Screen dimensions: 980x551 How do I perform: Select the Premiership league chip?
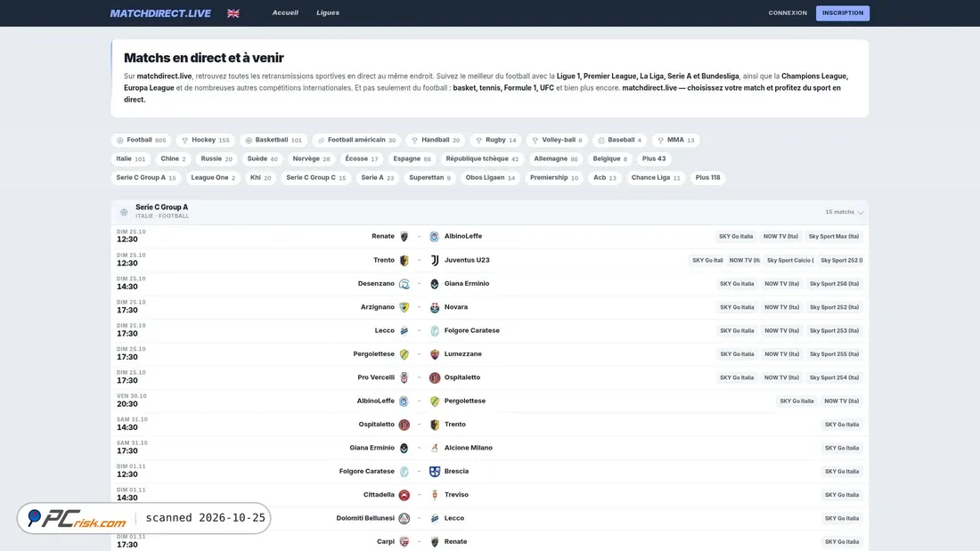[x=554, y=177]
